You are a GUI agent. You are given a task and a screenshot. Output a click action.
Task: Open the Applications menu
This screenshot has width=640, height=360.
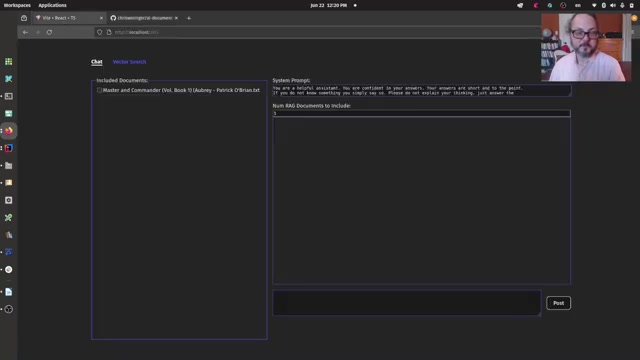click(x=52, y=5)
